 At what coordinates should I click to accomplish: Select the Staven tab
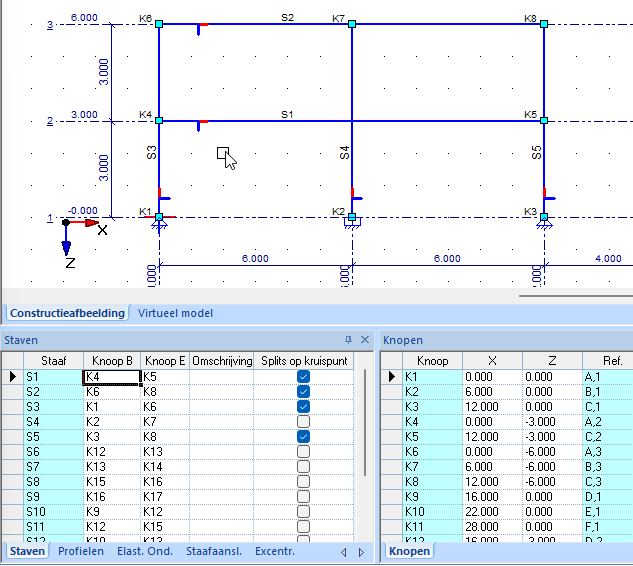point(27,551)
